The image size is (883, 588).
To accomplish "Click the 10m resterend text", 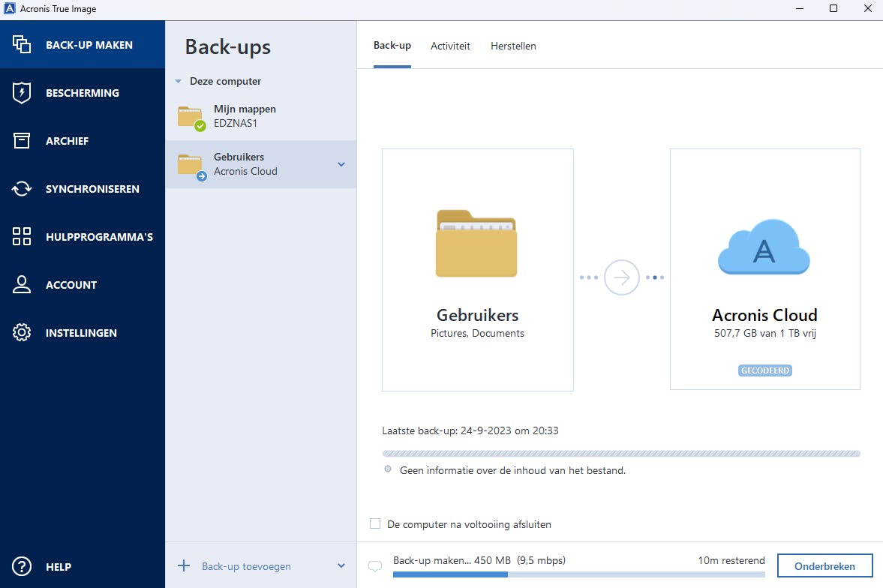I will pyautogui.click(x=731, y=560).
